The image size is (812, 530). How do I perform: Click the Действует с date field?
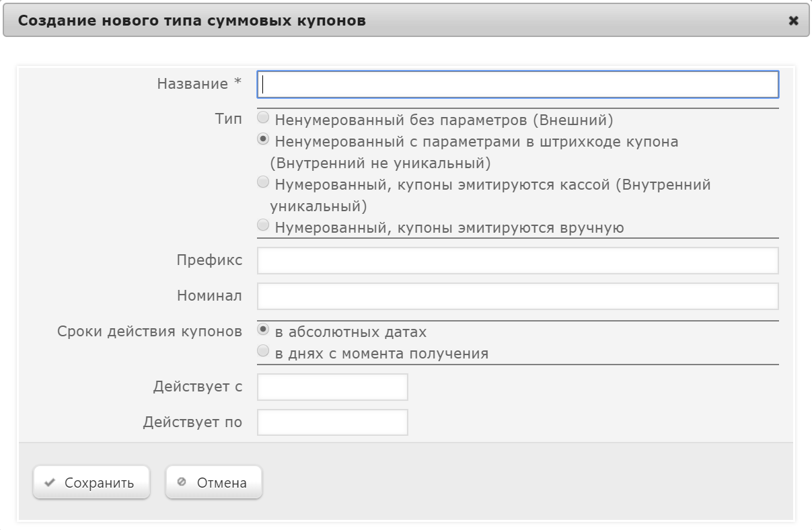click(333, 387)
